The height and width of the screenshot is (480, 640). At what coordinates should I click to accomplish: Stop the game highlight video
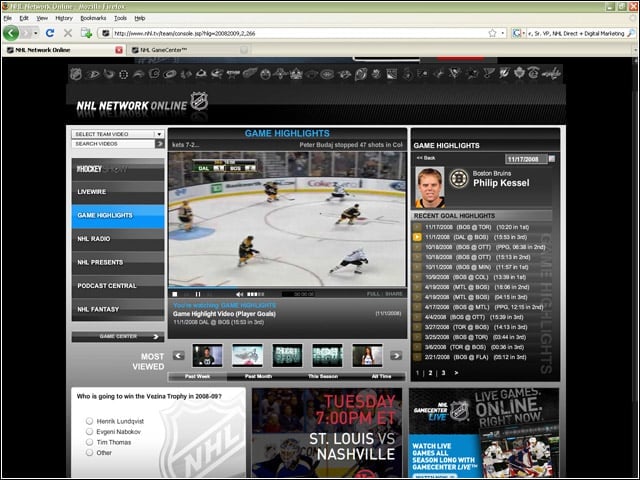click(x=175, y=294)
